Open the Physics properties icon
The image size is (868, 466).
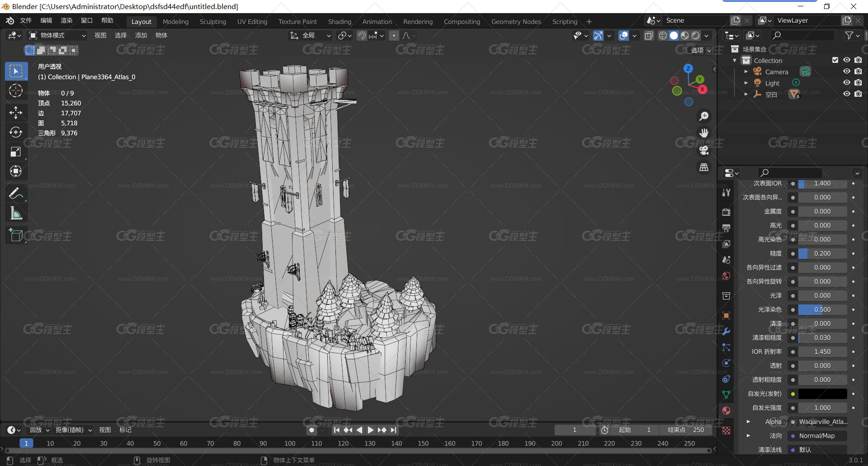[x=726, y=363]
